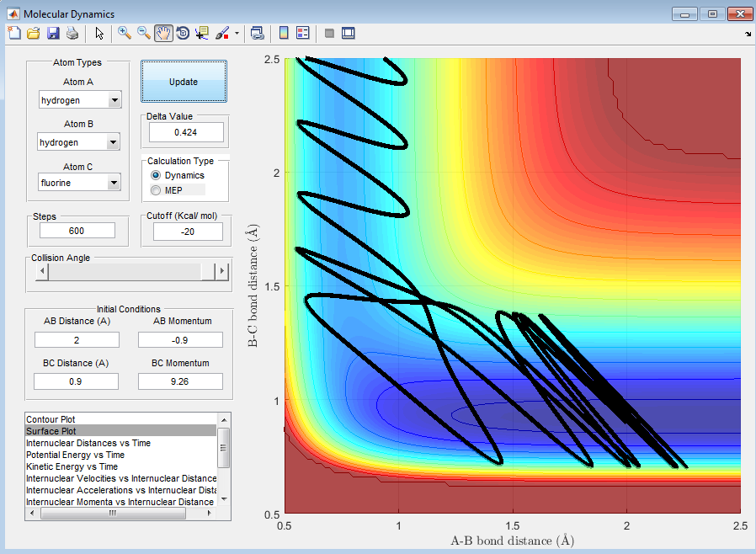Save the figure with the floppy disk icon
Viewport: 756px width, 554px height.
coord(52,33)
